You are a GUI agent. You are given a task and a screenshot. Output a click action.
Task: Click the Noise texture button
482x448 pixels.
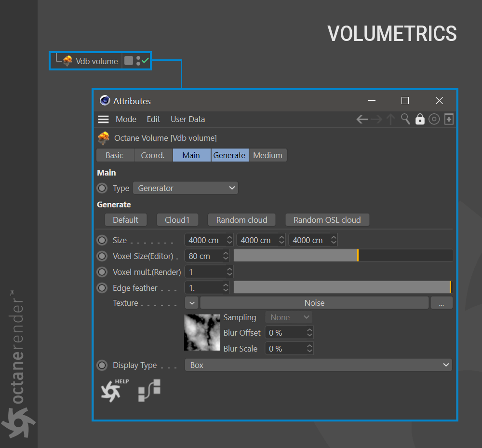[x=314, y=303]
